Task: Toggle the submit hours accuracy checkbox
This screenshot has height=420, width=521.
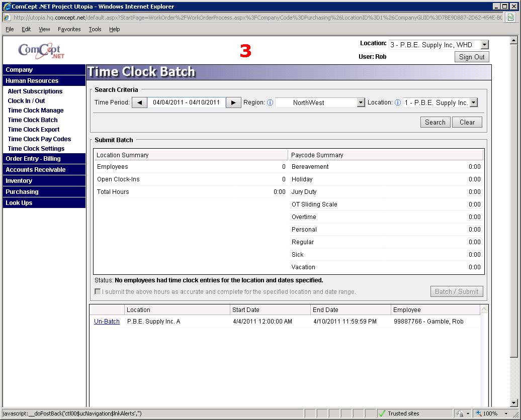Action: click(98, 291)
